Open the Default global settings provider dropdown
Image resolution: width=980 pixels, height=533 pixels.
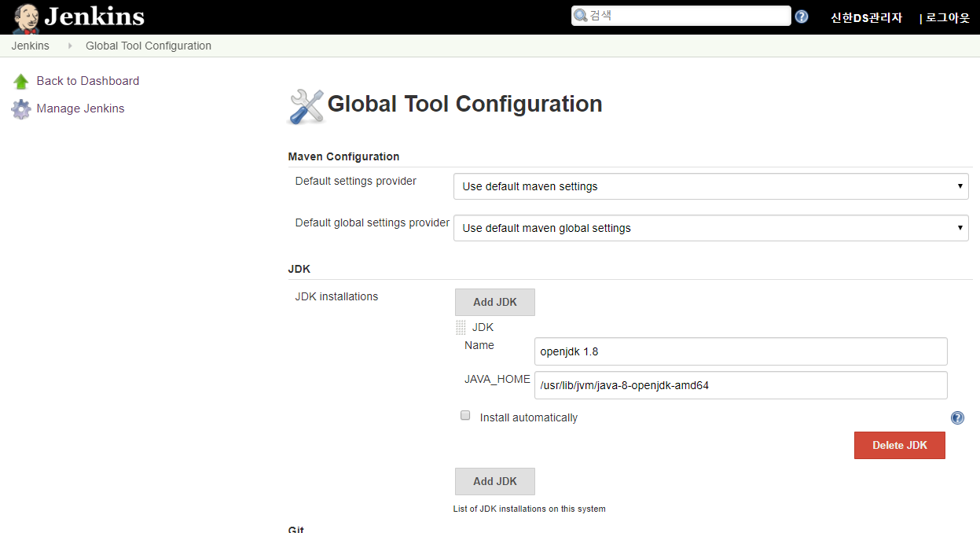coord(711,228)
